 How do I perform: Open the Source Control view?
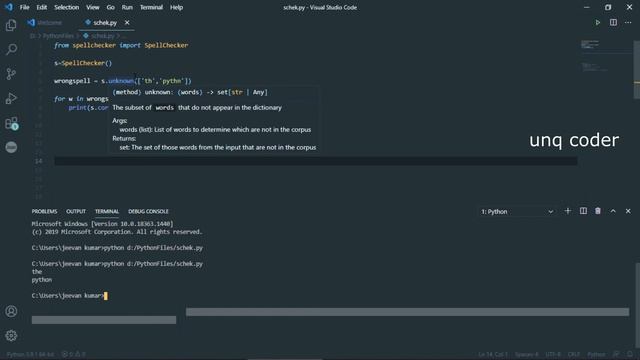pos(11,74)
